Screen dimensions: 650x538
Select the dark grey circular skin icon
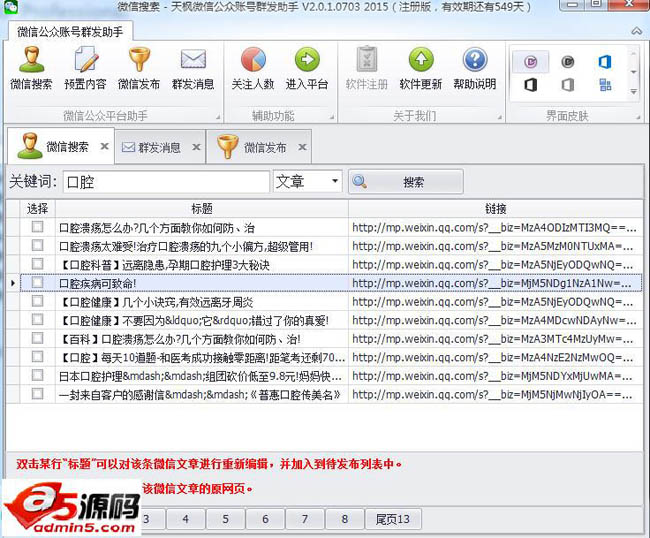coord(568,62)
